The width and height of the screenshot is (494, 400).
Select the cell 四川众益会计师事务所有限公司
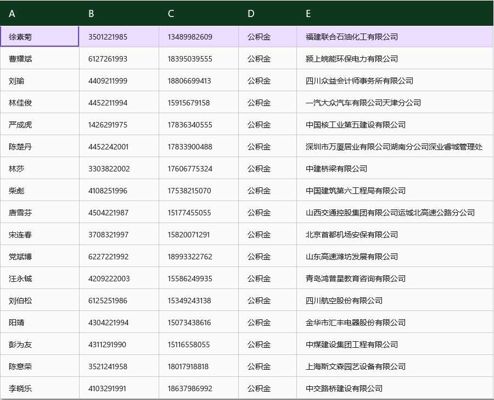[395, 81]
